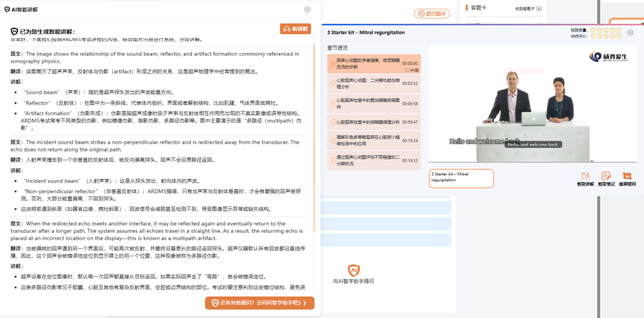The width and height of the screenshot is (644, 318).
Task: Click the Sound beam（声束）bullet item
Action: [98, 92]
